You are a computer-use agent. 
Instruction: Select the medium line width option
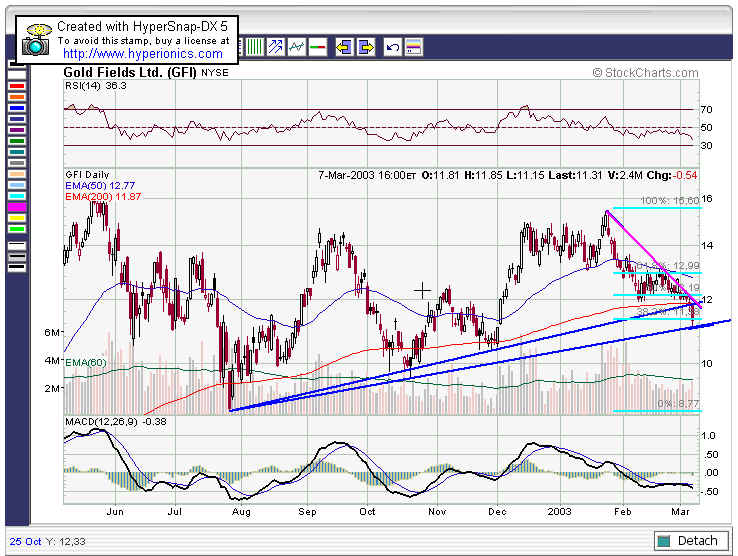coord(17,257)
